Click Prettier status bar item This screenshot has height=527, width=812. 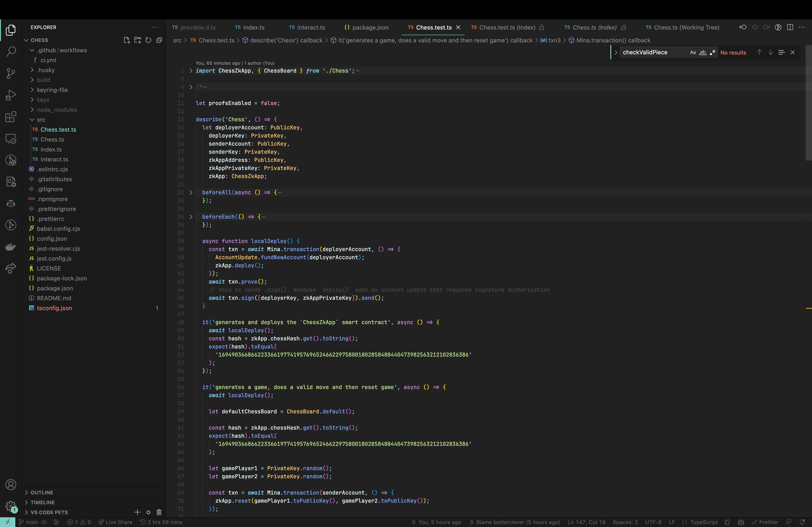pos(765,522)
